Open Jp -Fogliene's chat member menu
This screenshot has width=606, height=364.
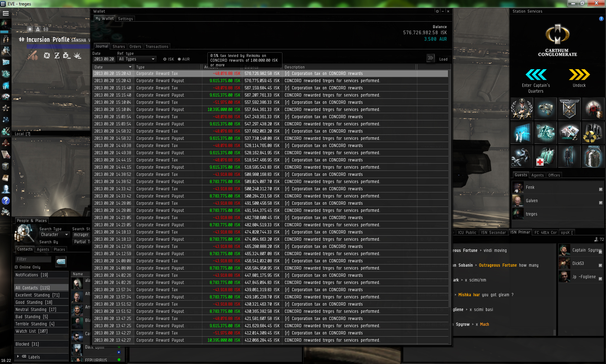point(601,279)
